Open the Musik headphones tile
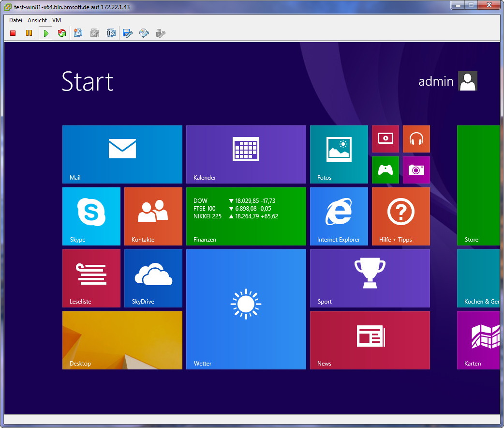This screenshot has height=428, width=504. coord(416,139)
